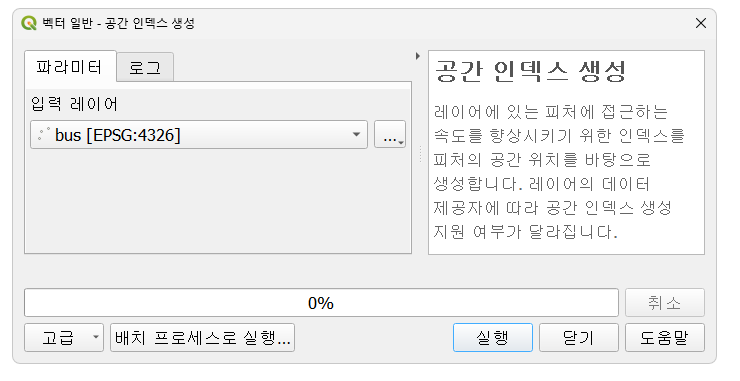Open 도움말 for this algorithm

664,338
